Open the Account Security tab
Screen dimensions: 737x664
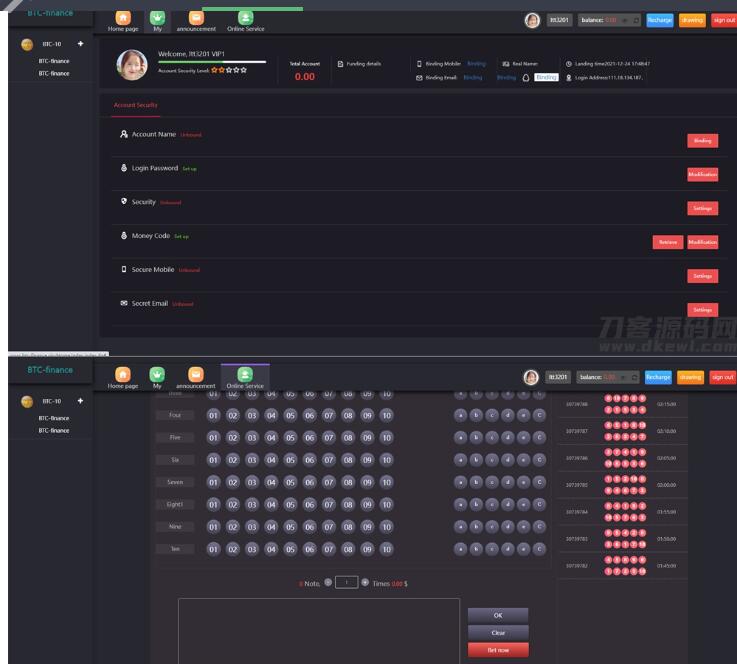pos(128,105)
